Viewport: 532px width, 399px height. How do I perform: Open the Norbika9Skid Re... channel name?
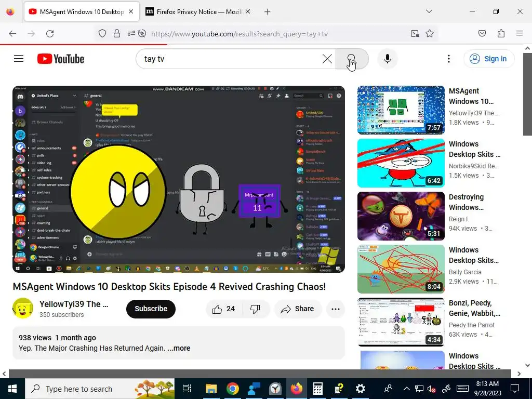pyautogui.click(x=474, y=166)
